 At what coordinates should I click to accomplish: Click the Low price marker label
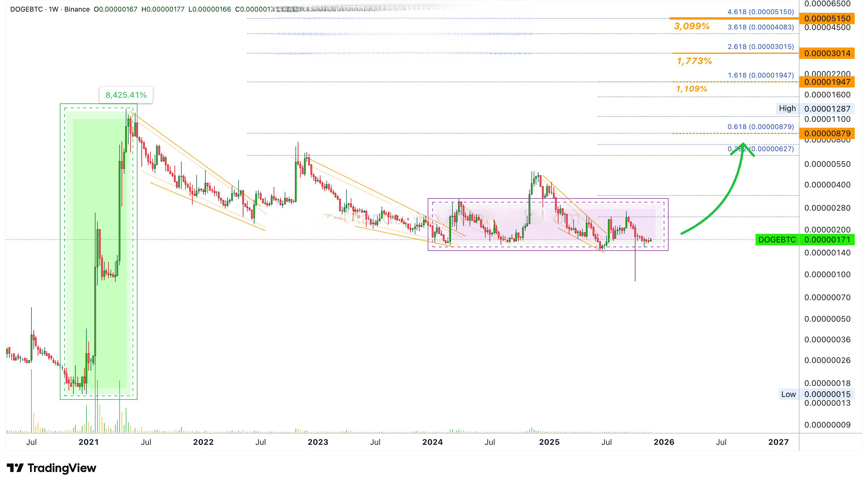tap(788, 394)
